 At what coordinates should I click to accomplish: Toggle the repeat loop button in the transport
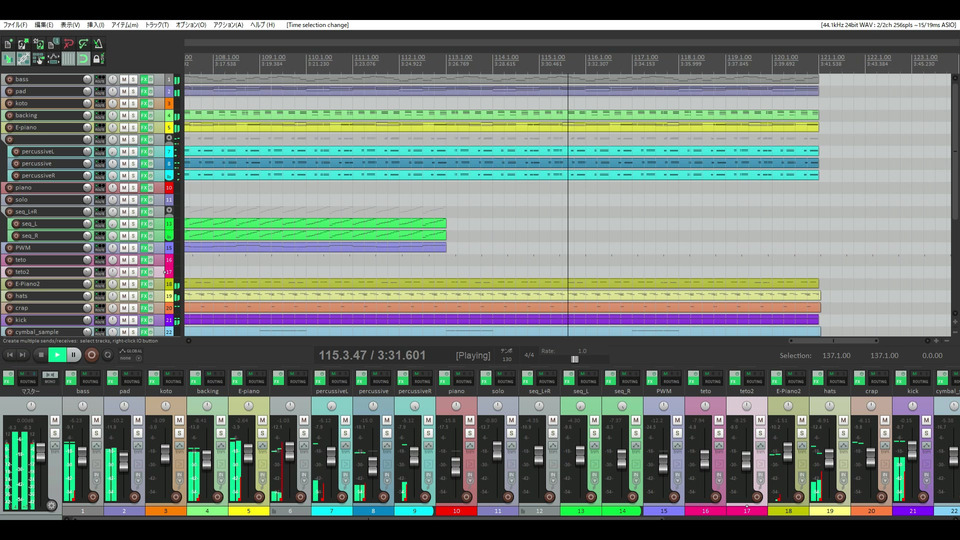[108, 354]
